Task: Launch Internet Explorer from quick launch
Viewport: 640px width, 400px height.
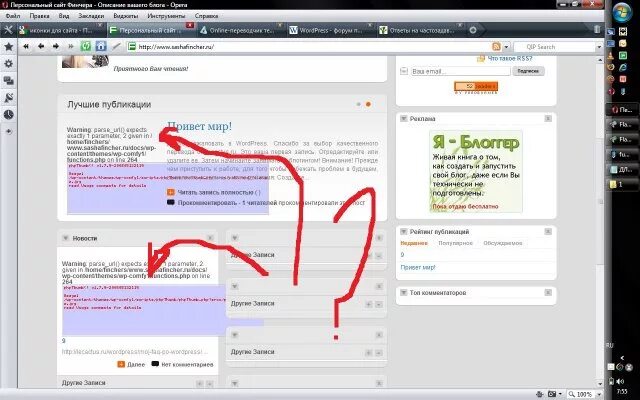Action: point(623,67)
